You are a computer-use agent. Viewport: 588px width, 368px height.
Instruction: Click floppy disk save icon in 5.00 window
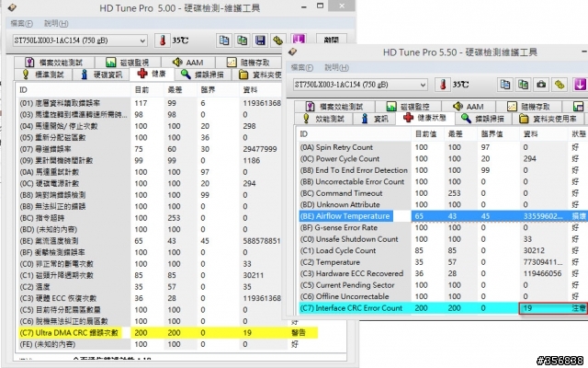(260, 40)
